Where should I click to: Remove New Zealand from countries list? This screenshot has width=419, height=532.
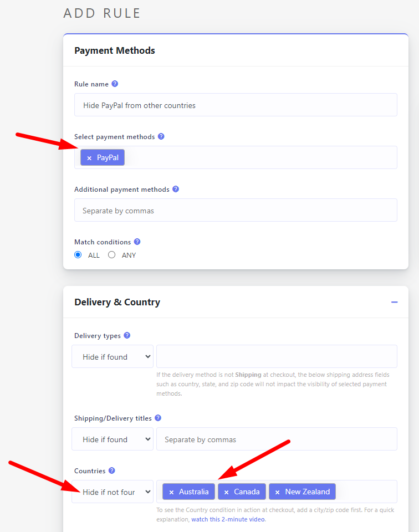pos(277,492)
